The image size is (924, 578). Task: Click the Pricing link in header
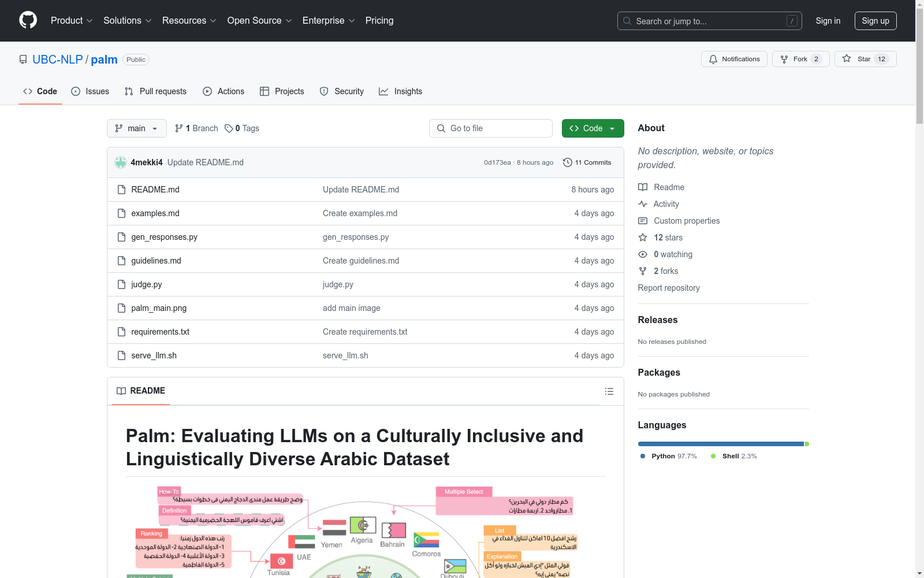click(379, 20)
